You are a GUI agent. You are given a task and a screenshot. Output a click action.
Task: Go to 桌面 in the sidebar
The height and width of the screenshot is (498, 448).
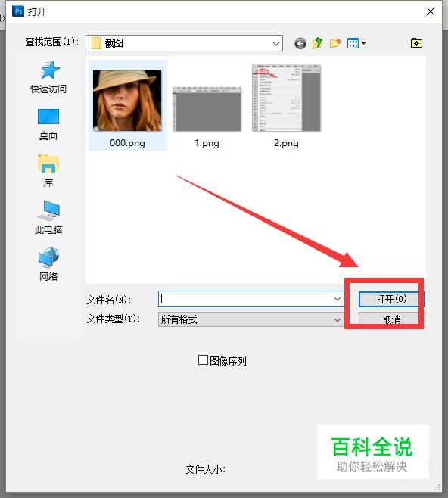pos(48,124)
